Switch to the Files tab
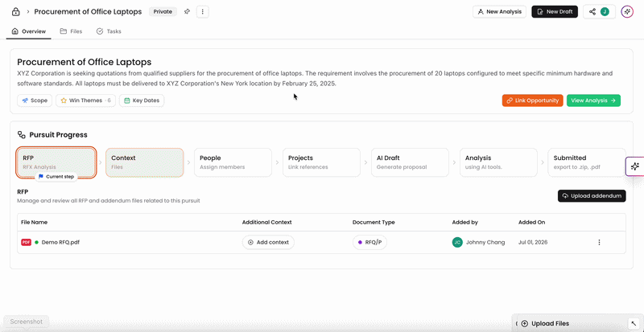Image resolution: width=644 pixels, height=332 pixels. click(71, 31)
